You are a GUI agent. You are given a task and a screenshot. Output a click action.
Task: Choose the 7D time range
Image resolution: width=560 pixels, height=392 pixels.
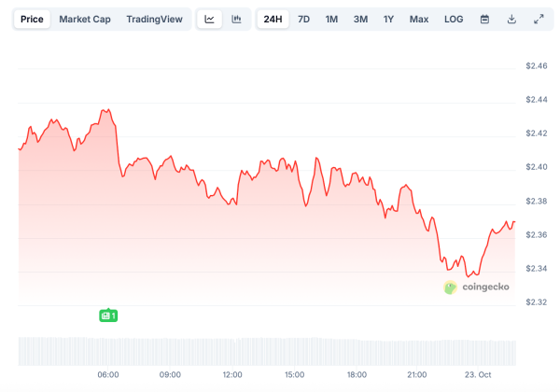[304, 19]
